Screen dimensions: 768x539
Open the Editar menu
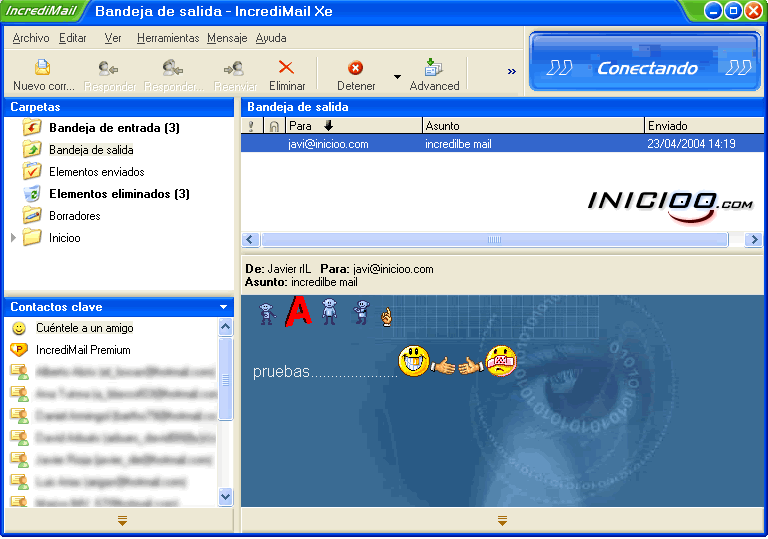[x=72, y=38]
